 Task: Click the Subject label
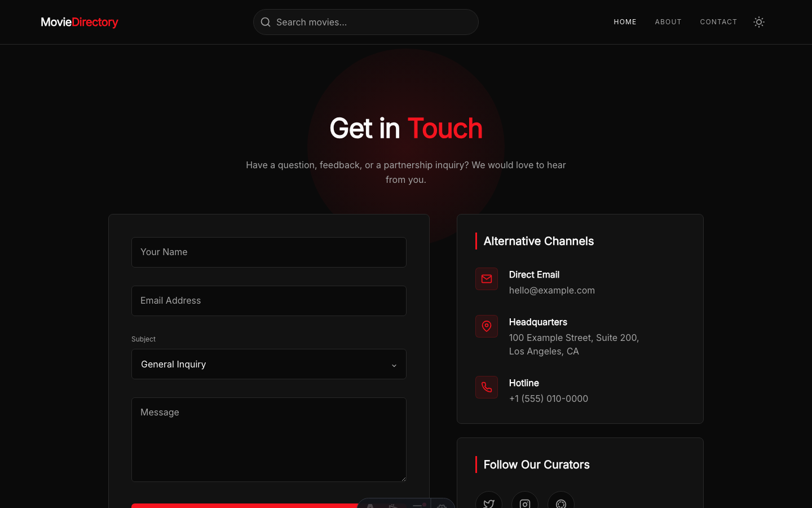tap(143, 339)
